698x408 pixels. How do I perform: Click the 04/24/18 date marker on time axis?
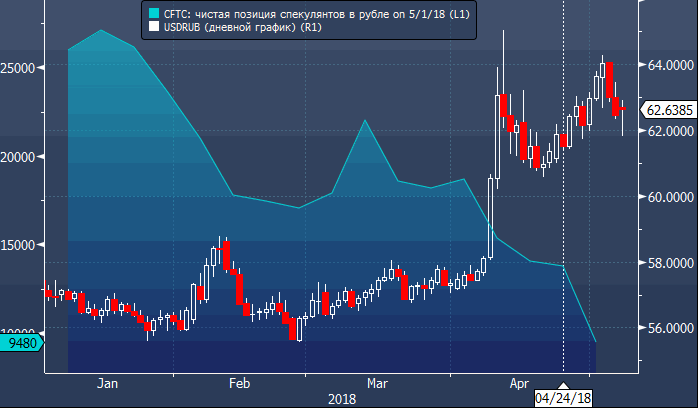[563, 398]
